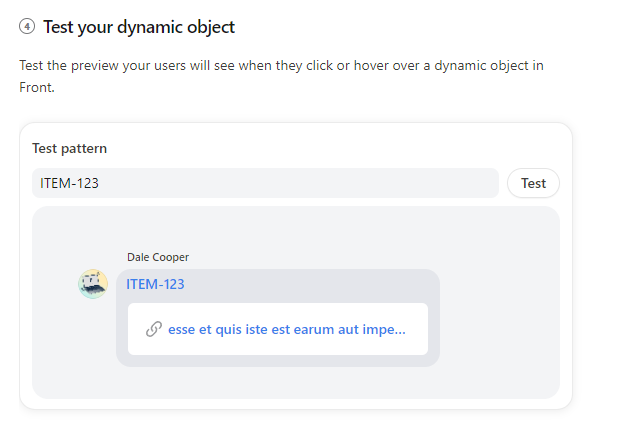Click the "Test pattern" field label
The height and width of the screenshot is (433, 618).
(69, 148)
